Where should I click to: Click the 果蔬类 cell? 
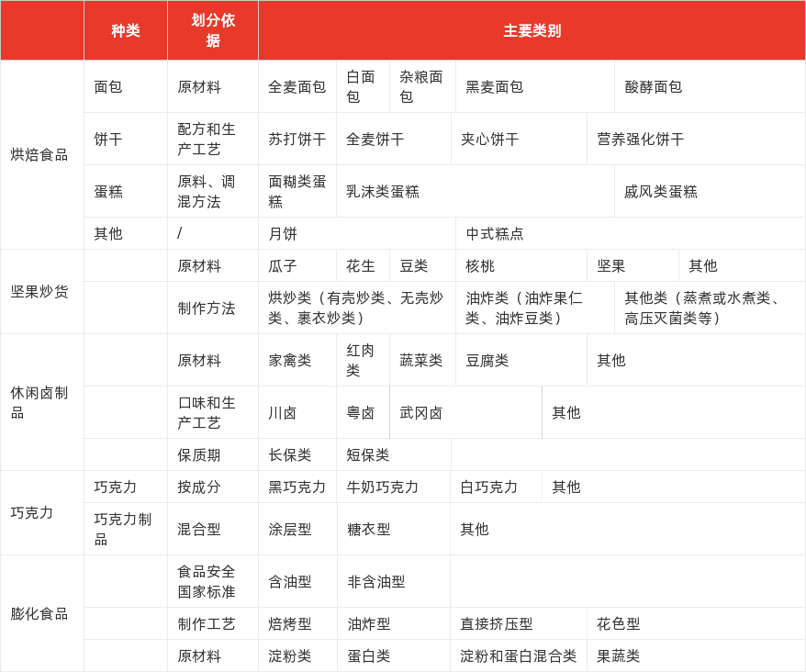[696, 655]
